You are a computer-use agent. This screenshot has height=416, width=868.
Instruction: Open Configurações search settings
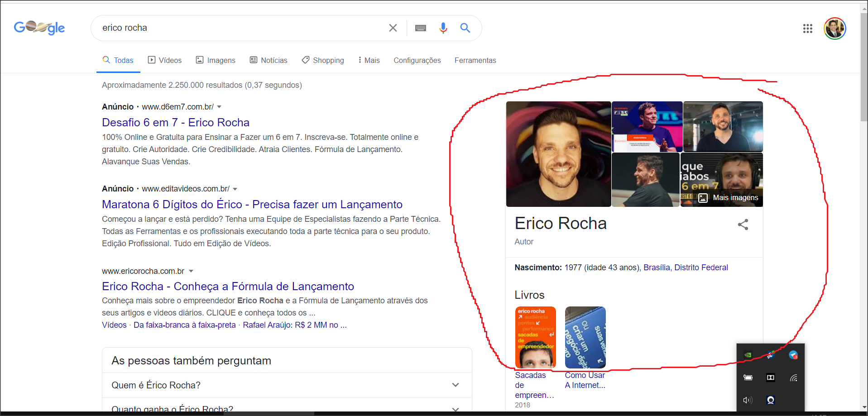[x=417, y=60]
